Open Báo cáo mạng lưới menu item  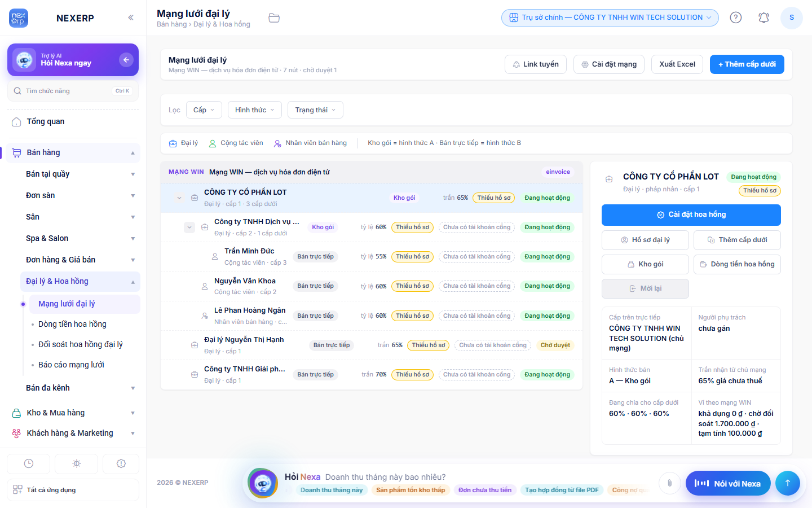[85, 365]
